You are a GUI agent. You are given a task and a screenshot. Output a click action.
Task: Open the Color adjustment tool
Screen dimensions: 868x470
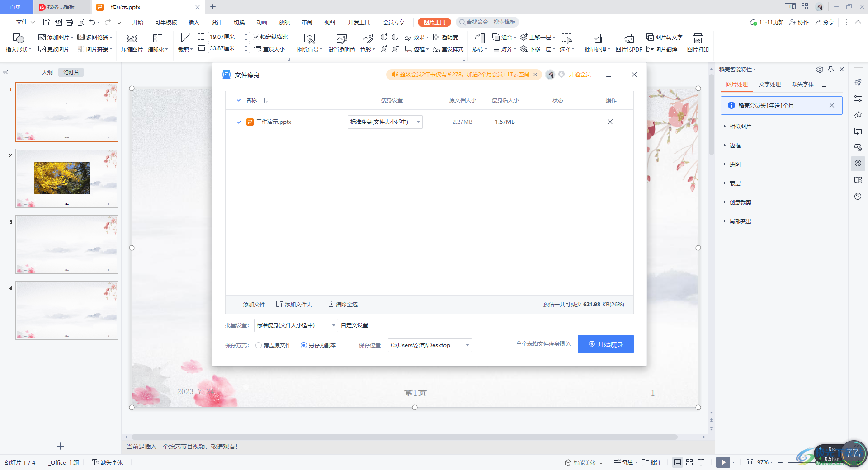(368, 43)
